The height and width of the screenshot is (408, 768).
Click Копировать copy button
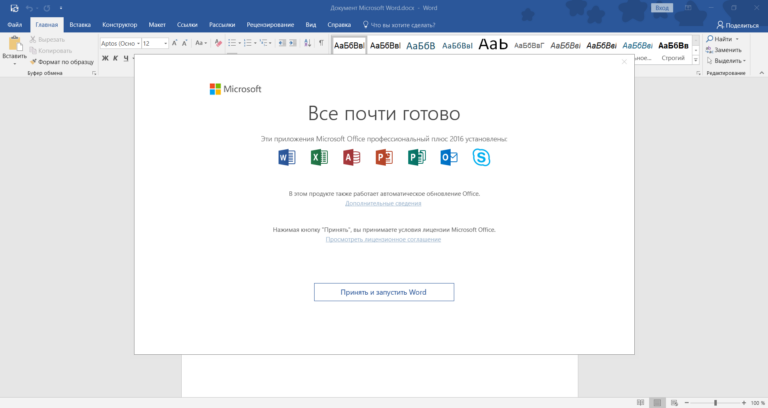(x=50, y=50)
